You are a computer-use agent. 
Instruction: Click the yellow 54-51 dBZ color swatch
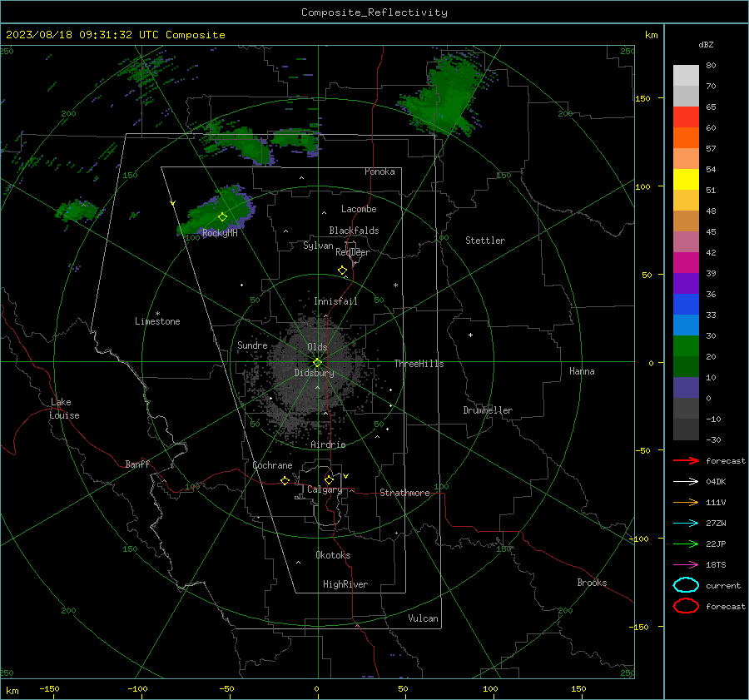pos(686,180)
